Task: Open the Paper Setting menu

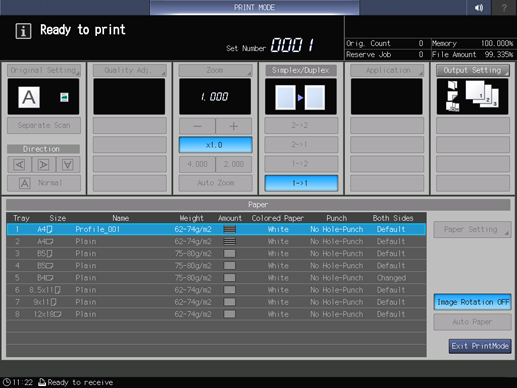Action: coord(472,229)
